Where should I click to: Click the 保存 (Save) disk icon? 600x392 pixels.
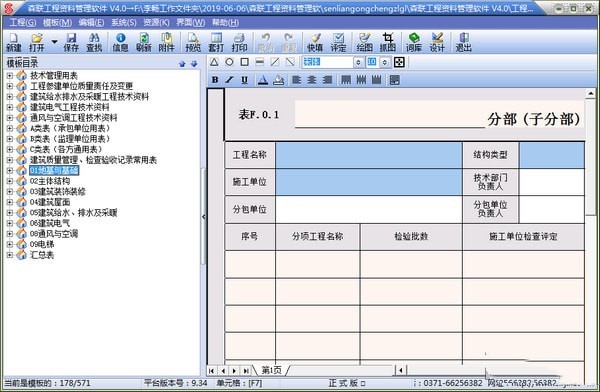71,42
